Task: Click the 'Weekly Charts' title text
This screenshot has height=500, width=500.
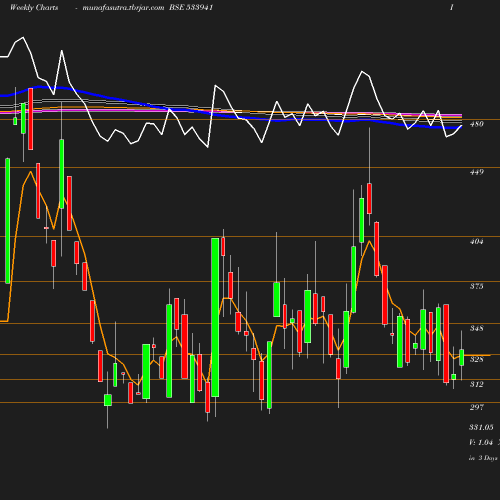Action: pos(34,7)
